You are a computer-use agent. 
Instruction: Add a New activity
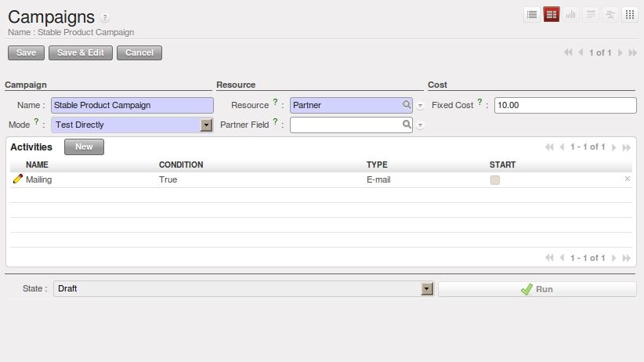tap(84, 147)
